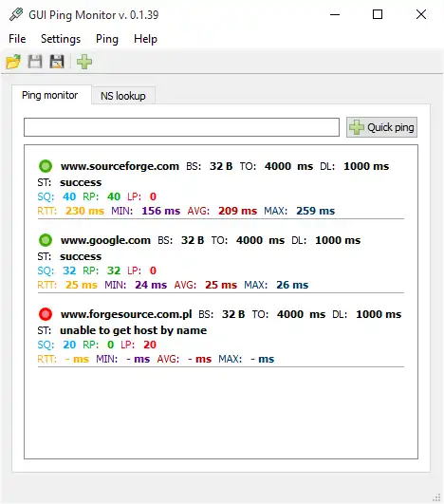Click the MIN value 24 ms for google

(151, 285)
